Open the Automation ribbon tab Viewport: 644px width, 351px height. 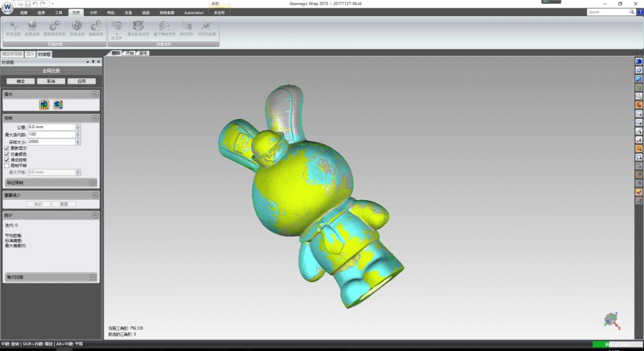pos(194,13)
